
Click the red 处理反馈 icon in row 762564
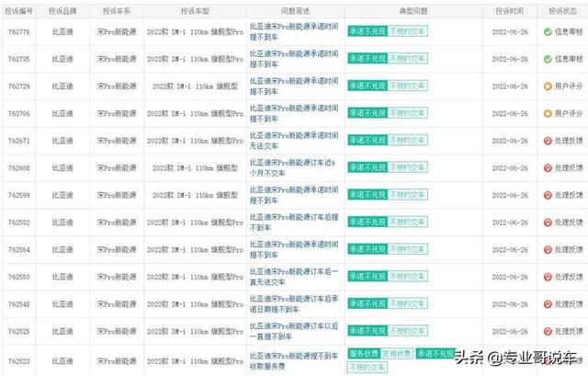pos(548,249)
